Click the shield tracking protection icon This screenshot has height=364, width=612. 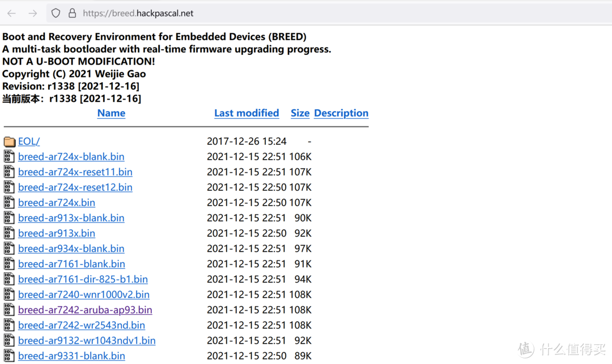[56, 13]
